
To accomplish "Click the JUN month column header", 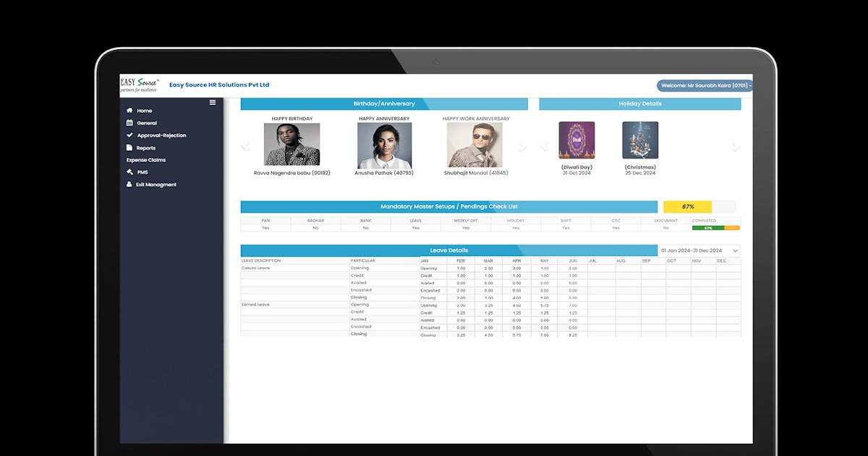I will [x=573, y=261].
